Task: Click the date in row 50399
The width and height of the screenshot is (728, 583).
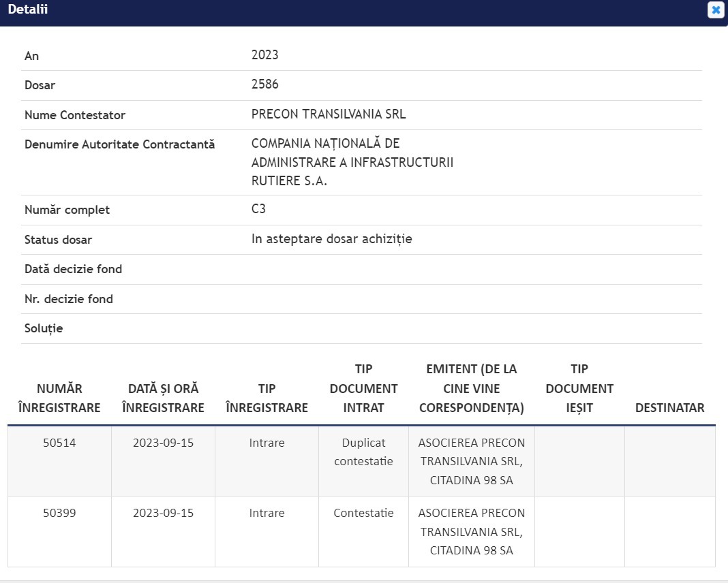Action: point(163,513)
